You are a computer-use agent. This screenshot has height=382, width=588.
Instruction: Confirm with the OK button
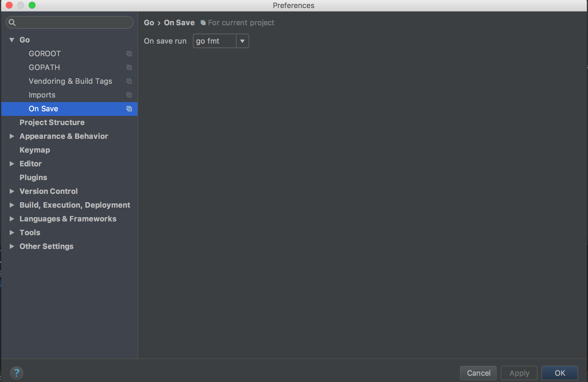coord(559,373)
